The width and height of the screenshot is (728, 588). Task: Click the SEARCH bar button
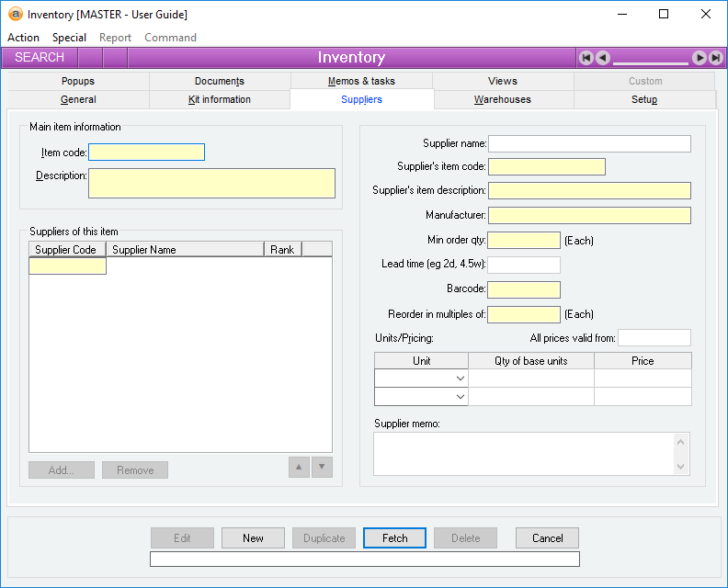click(x=40, y=58)
